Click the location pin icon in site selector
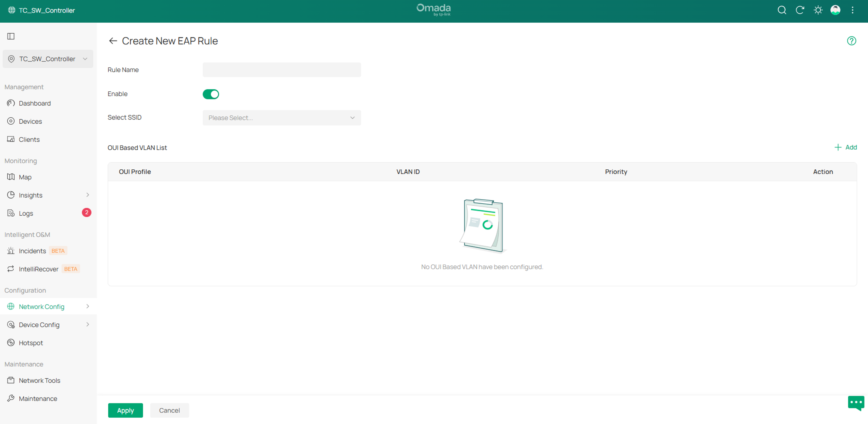 11,59
